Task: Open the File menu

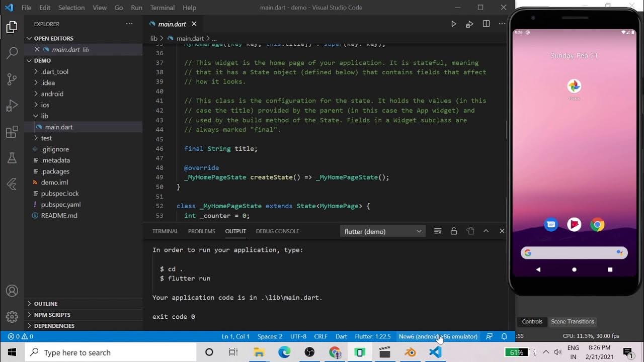Action: click(26, 8)
